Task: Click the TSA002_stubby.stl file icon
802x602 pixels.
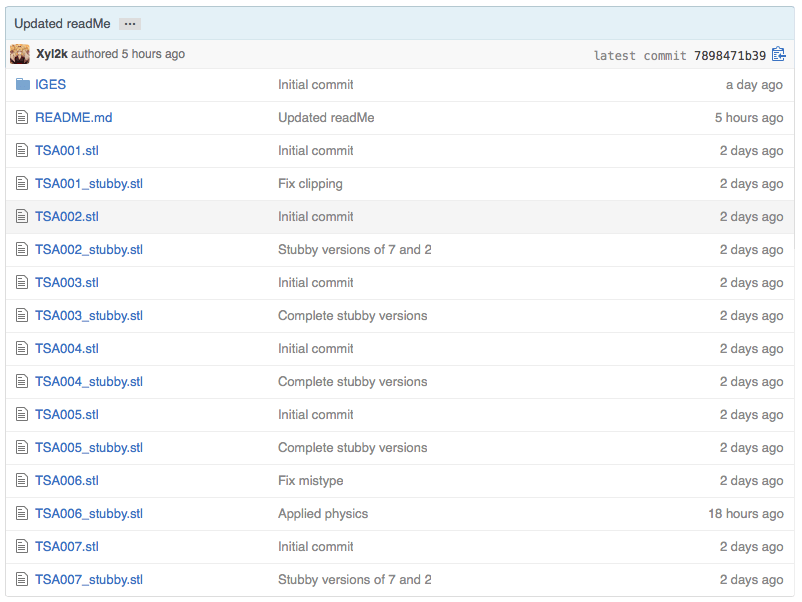Action: (x=22, y=250)
